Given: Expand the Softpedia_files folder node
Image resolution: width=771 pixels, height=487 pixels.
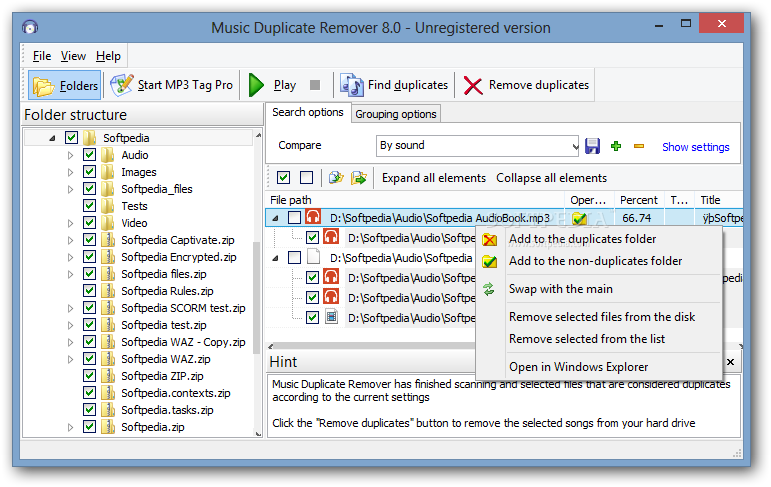Looking at the screenshot, I should 70,189.
